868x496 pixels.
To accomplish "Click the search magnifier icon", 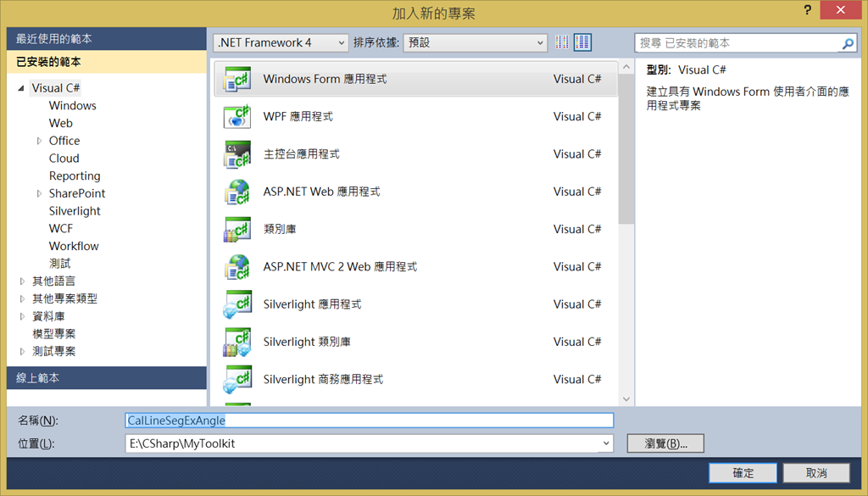I will pos(848,43).
